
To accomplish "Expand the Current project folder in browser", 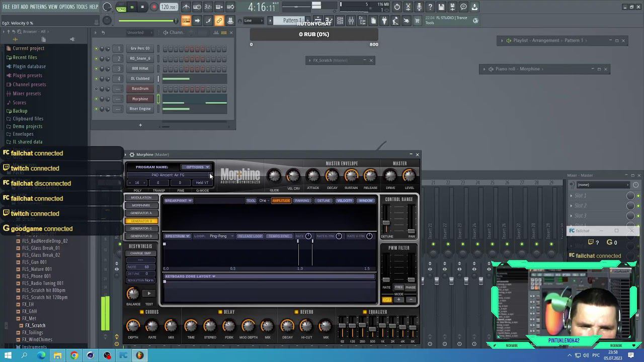I will (x=28, y=48).
